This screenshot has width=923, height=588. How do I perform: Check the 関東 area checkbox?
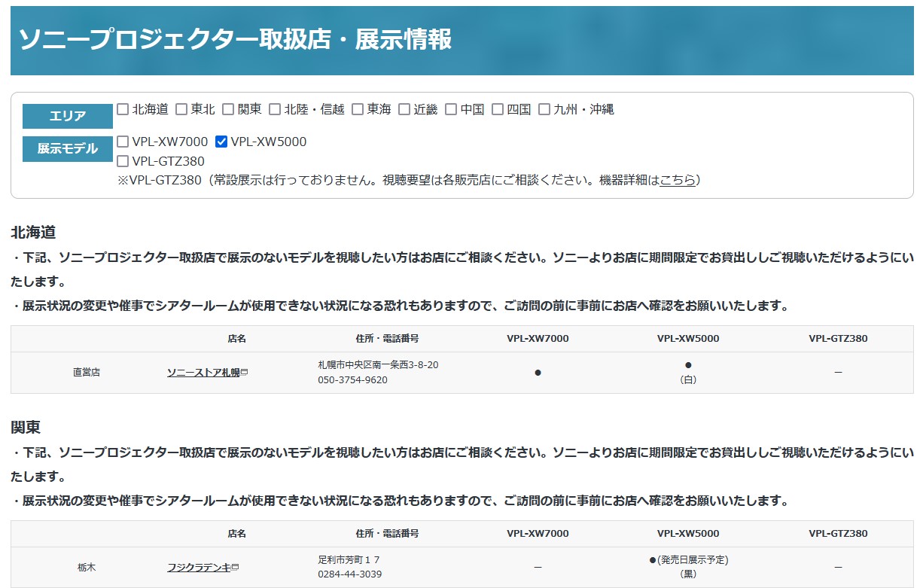[x=228, y=110]
